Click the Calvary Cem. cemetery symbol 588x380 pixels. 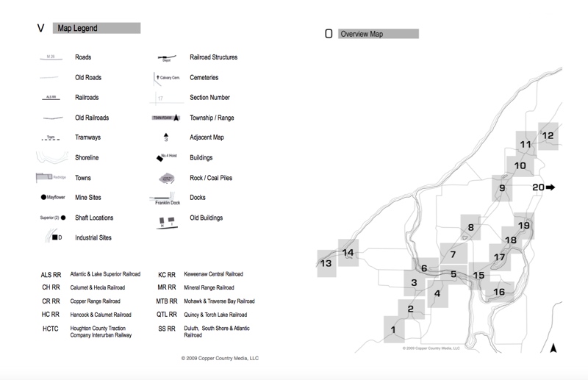[167, 78]
